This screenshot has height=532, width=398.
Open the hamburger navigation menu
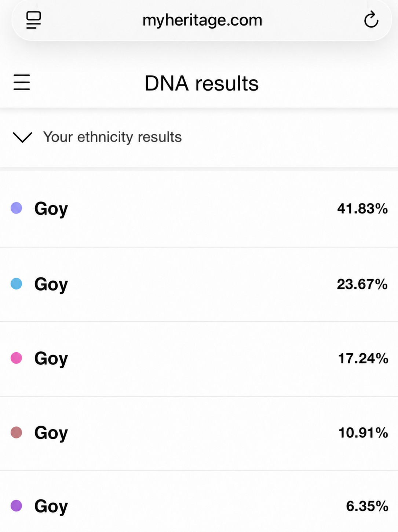pos(22,82)
